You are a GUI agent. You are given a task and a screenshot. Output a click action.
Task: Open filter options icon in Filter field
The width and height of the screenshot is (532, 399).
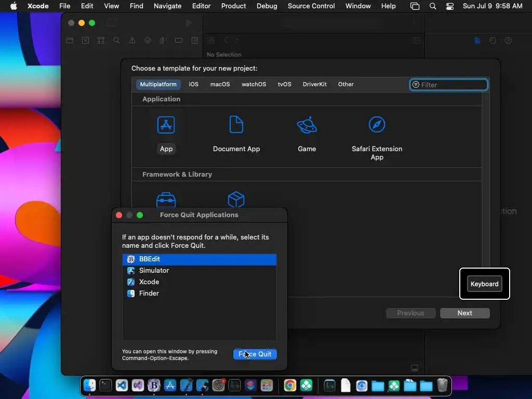(416, 85)
